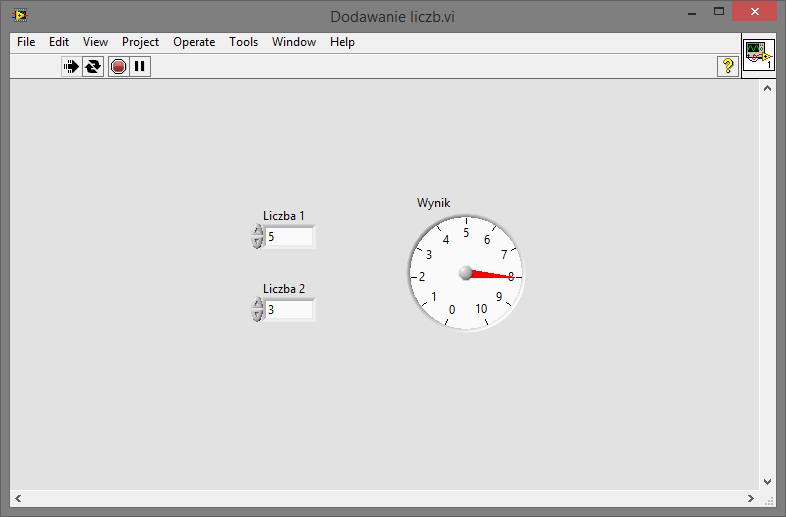Click the Liczba 1 numeric input field
The width and height of the screenshot is (786, 517).
(x=289, y=237)
